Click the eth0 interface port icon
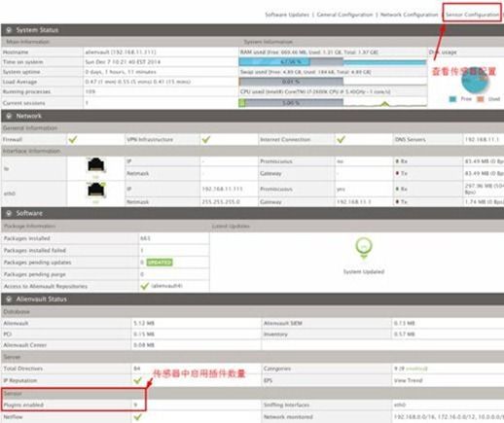504x423 pixels. 96,192
